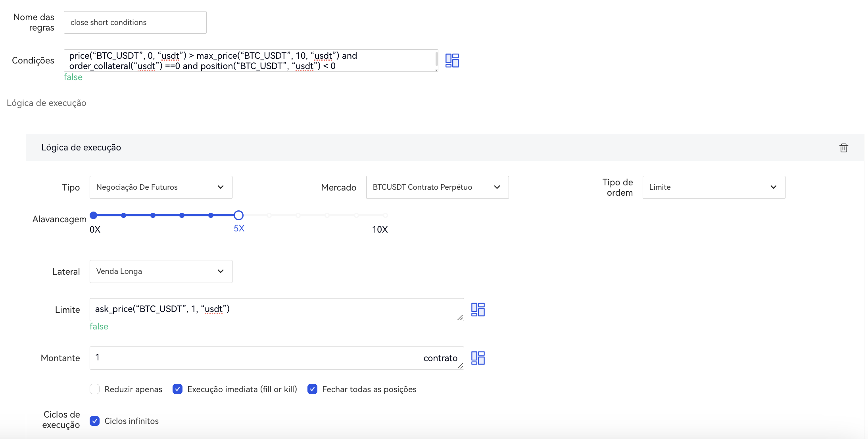Open formula helper icon beside Condições field
868x439 pixels.
pyautogui.click(x=452, y=60)
